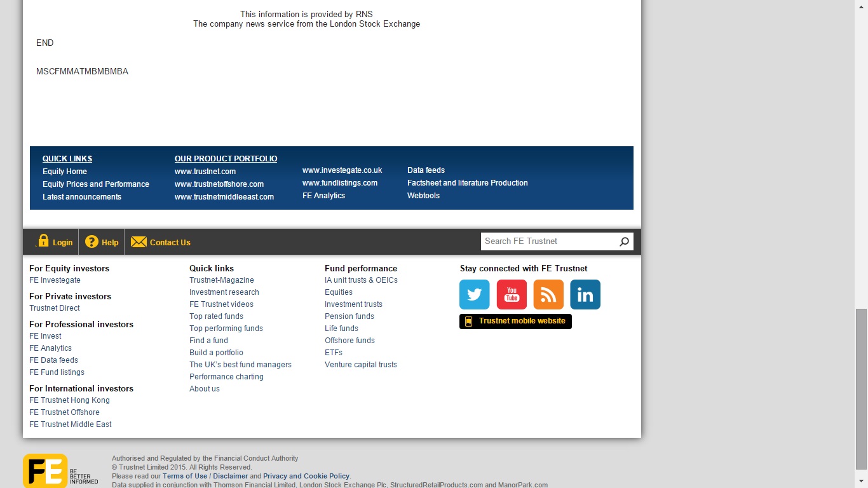The width and height of the screenshot is (868, 488).
Task: Open Latest announcements link
Action: coord(82,197)
